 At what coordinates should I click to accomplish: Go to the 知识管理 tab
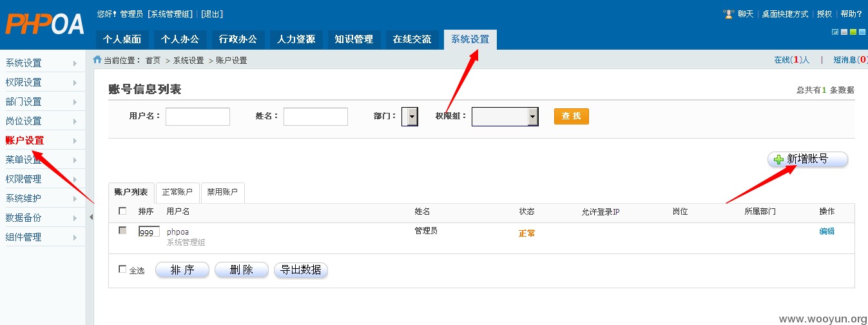click(x=354, y=39)
